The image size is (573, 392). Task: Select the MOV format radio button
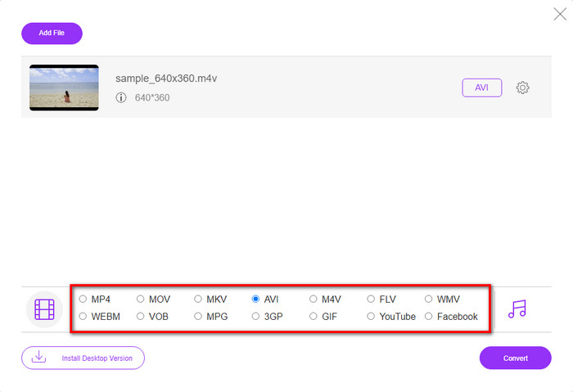click(x=140, y=299)
